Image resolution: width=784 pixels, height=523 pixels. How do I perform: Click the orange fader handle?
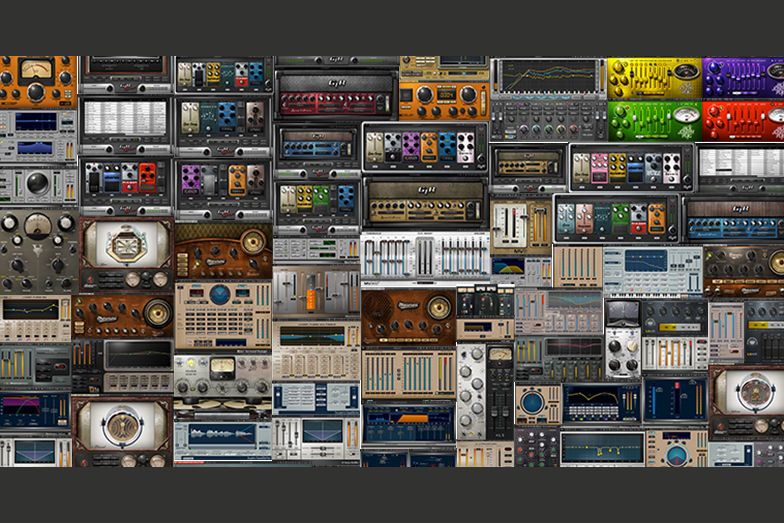tap(310, 298)
